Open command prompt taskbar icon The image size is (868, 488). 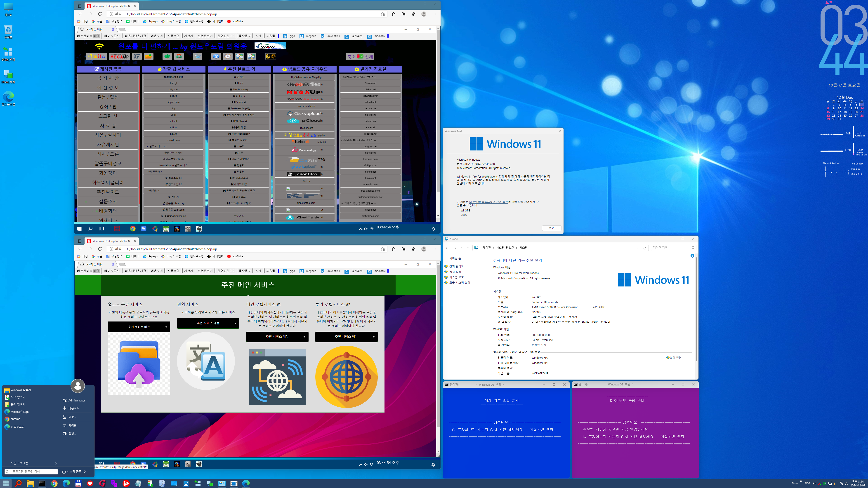(42, 483)
